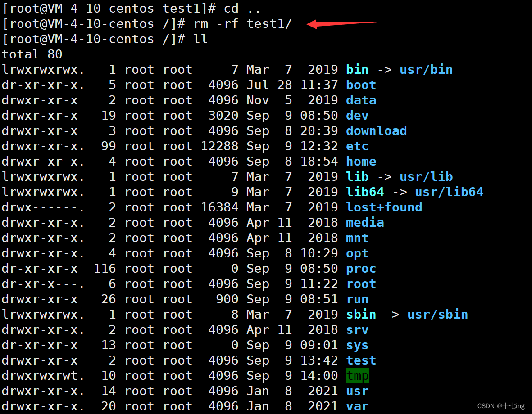
Task: Select the 'usr' directory name
Action: pos(357,391)
